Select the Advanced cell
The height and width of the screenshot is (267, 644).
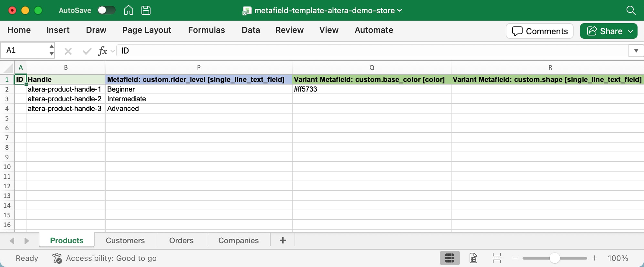click(199, 108)
